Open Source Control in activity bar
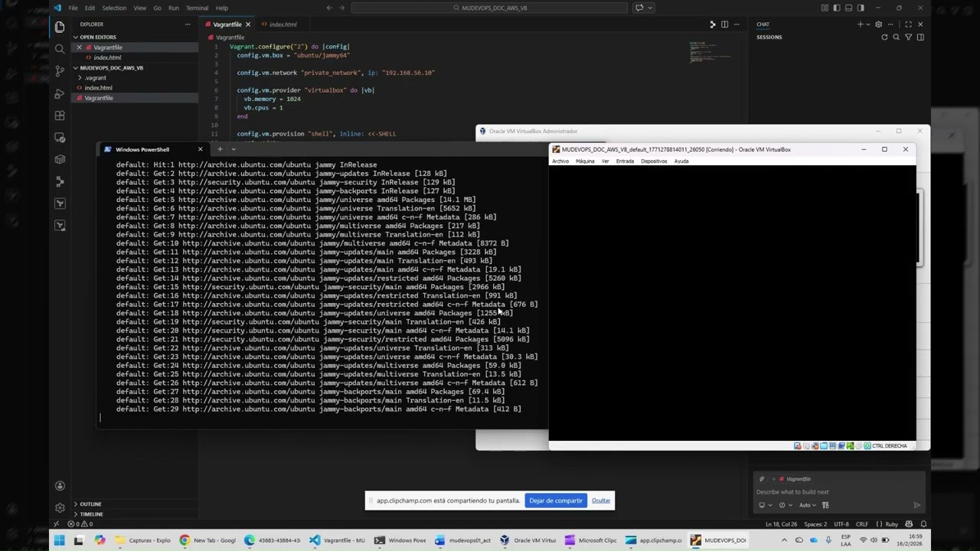This screenshot has height=551, width=980. point(60,71)
